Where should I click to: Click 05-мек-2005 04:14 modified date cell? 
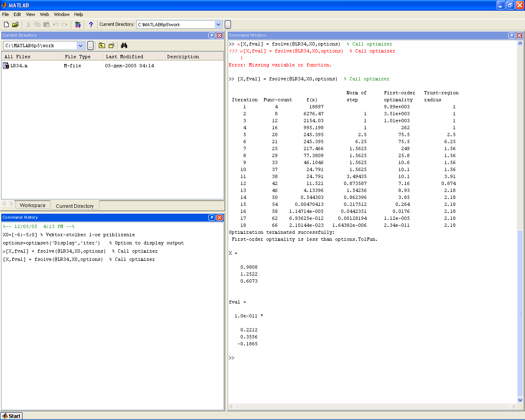(130, 66)
